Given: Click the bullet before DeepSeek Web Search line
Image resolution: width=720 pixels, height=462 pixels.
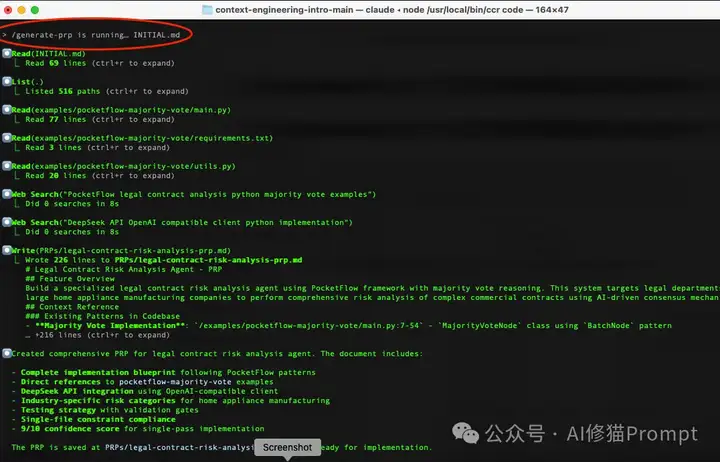Looking at the screenshot, I should tap(7, 222).
